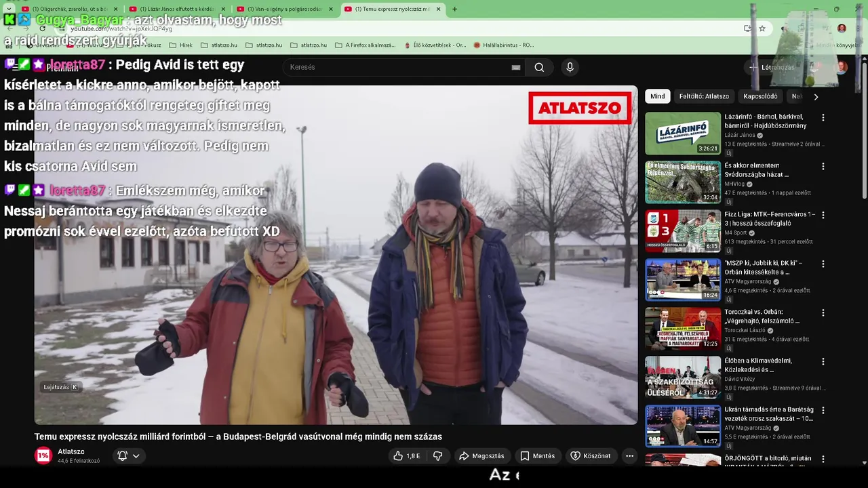Click the video title Temu expressz heading

[238, 436]
